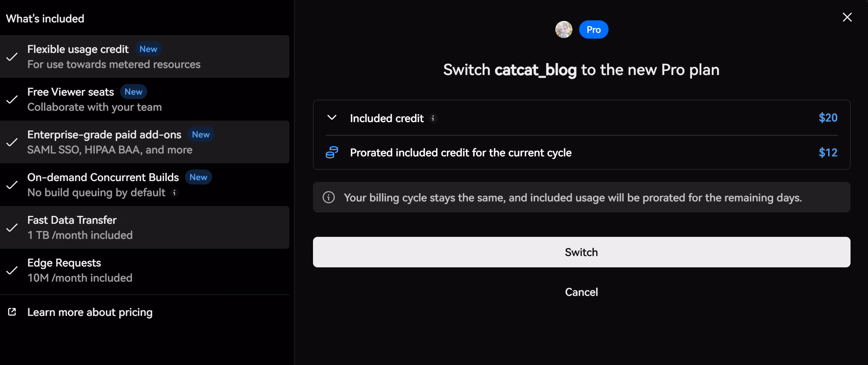This screenshot has width=868, height=365.
Task: Click checkmark beside Flexible usage credit
Action: click(12, 57)
